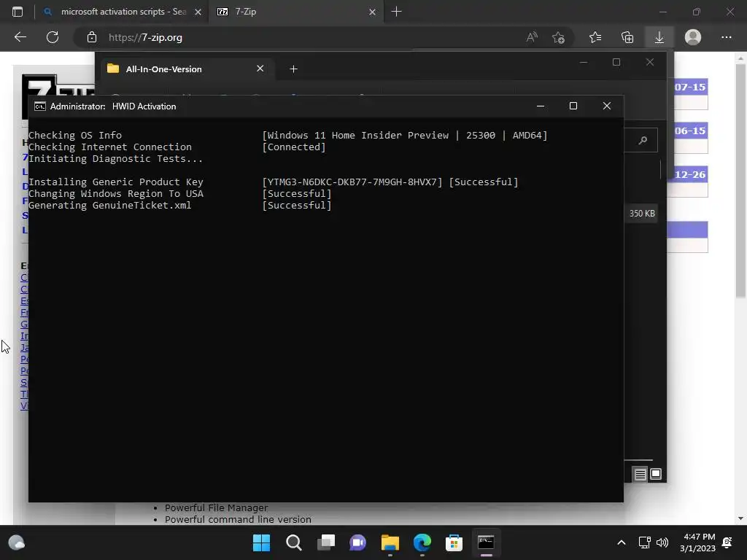The height and width of the screenshot is (560, 747).
Task: Open Microsoft Edge from taskbar
Action: [x=422, y=542]
